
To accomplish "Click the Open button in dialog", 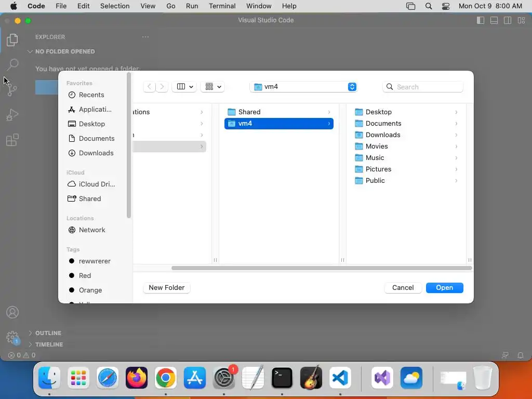I will (445, 288).
